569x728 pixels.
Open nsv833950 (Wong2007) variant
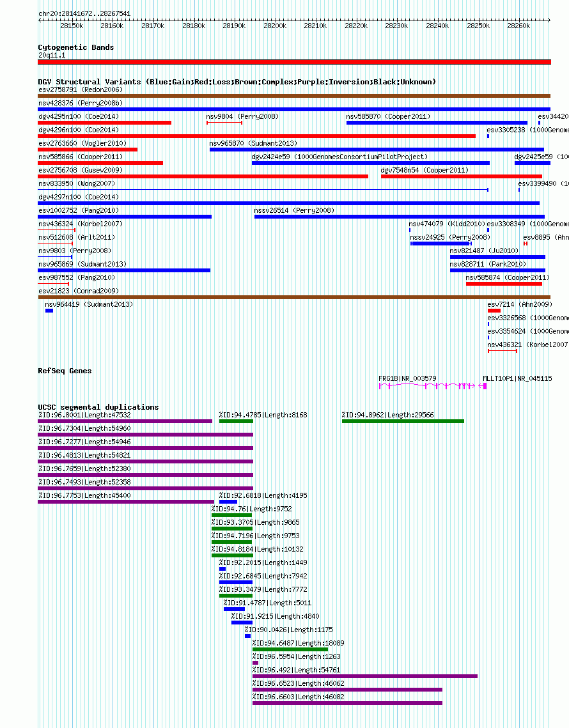coord(263,190)
